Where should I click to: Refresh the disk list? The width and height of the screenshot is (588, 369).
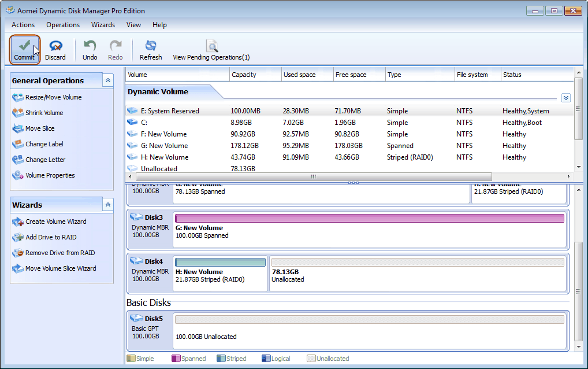click(151, 50)
